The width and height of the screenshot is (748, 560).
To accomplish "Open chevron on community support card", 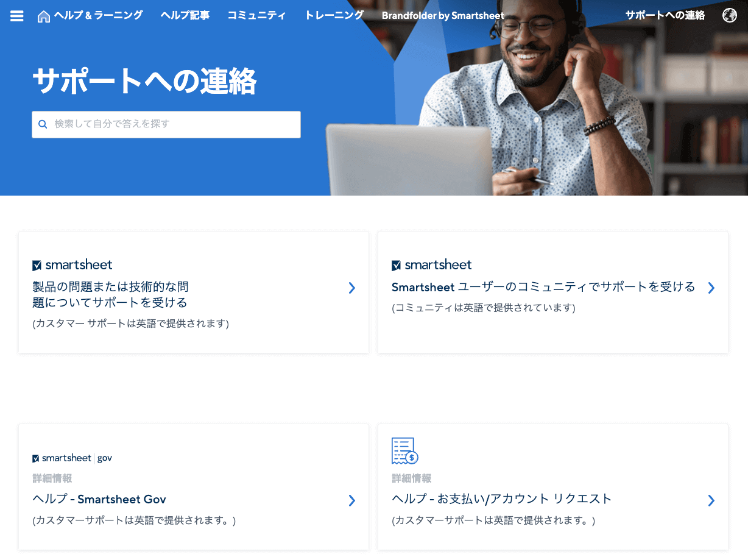I will pos(711,288).
